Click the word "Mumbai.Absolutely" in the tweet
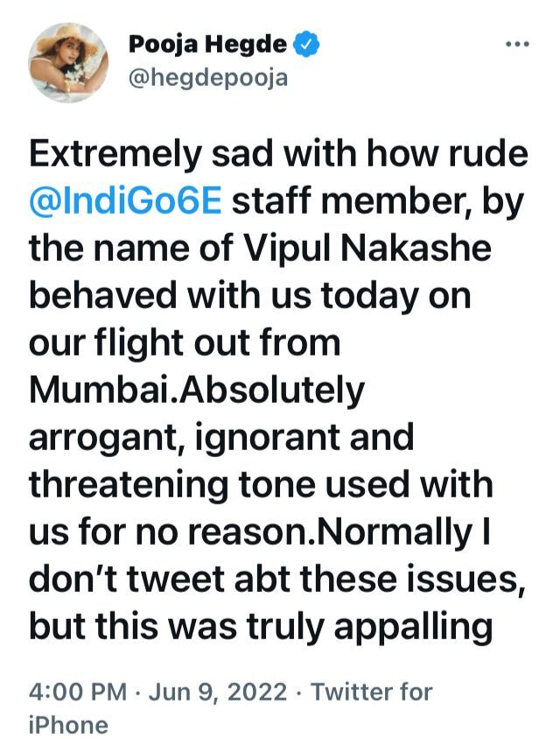This screenshot has height=739, width=560. pyautogui.click(x=197, y=391)
